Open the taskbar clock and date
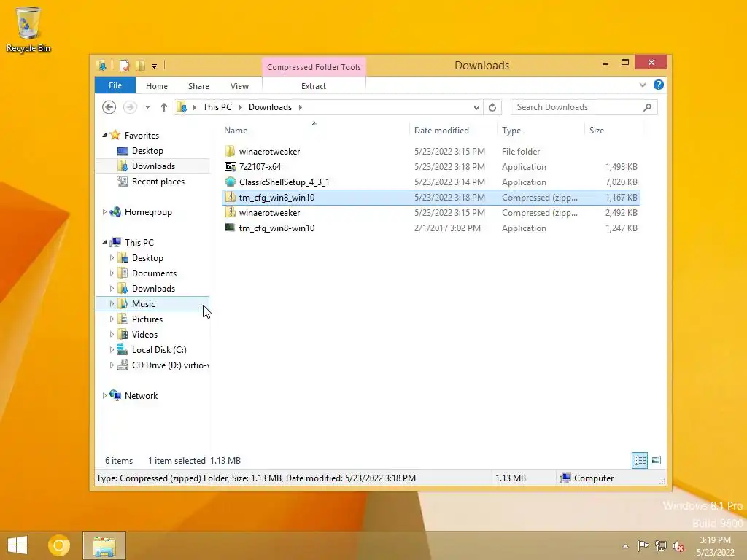 (715, 546)
